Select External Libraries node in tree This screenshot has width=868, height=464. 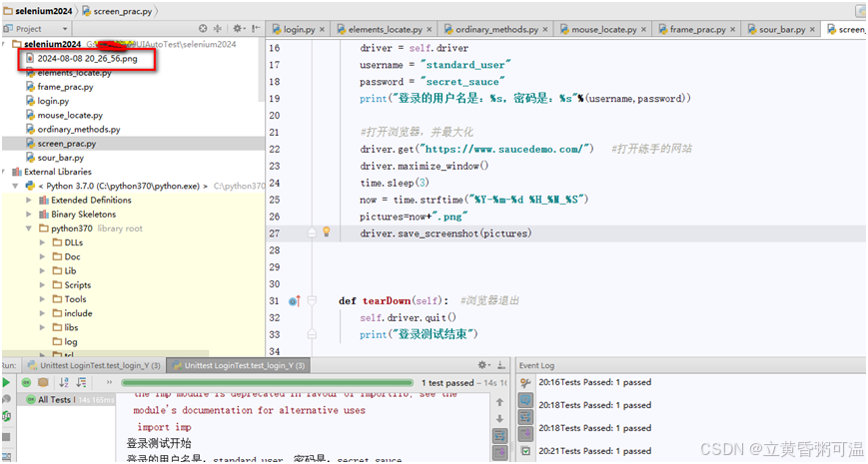coord(58,172)
